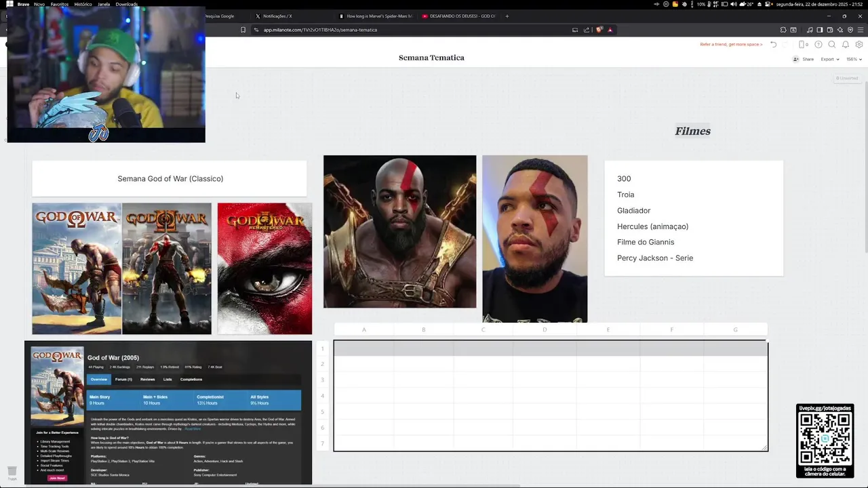Click the Completions tab in screenshot card
This screenshot has height=488, width=868.
pyautogui.click(x=191, y=380)
